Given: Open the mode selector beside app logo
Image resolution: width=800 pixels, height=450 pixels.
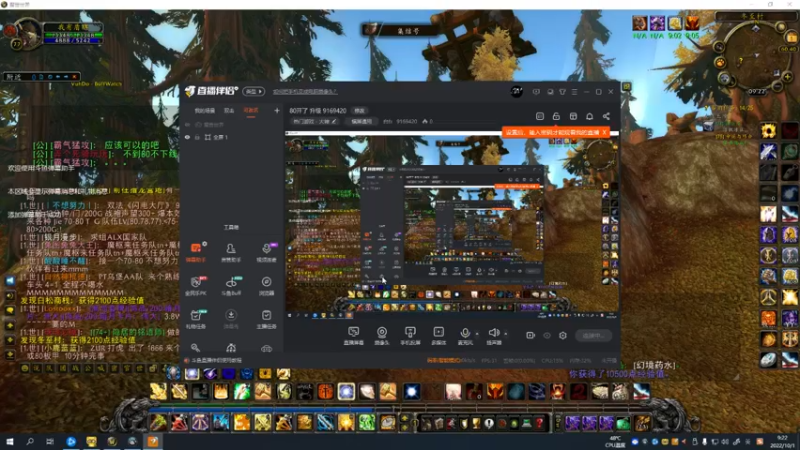Looking at the screenshot, I should (254, 91).
